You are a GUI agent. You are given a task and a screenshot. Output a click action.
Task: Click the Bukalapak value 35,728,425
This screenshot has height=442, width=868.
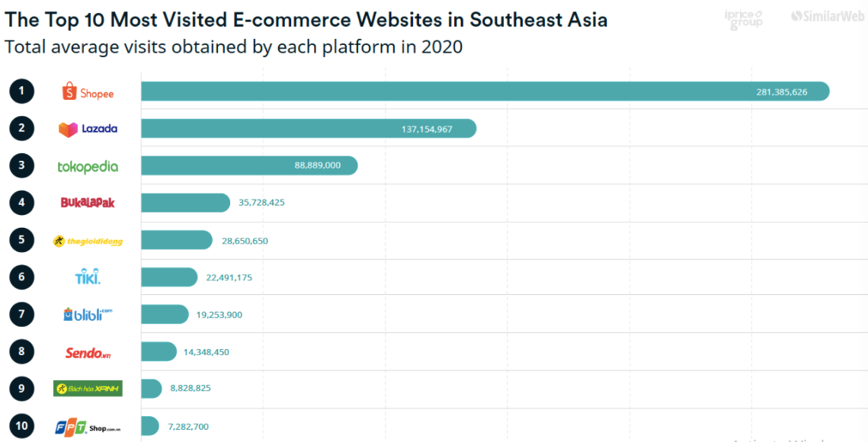[x=261, y=203]
